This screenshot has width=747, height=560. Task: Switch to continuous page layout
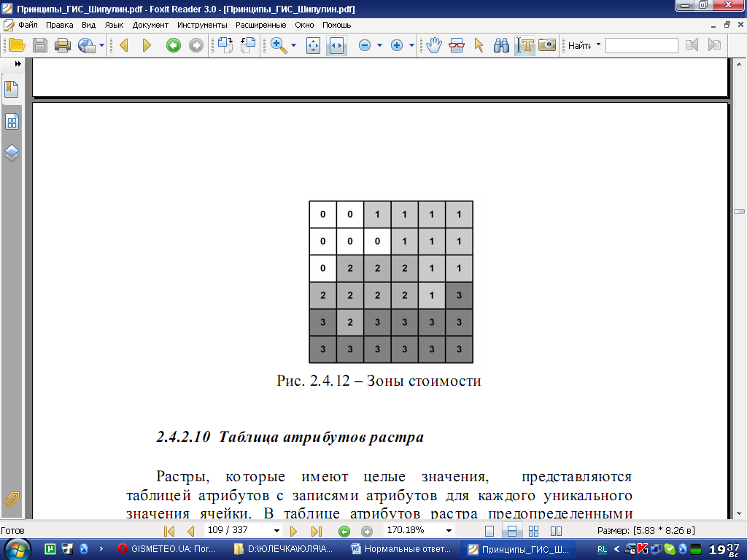[x=512, y=531]
